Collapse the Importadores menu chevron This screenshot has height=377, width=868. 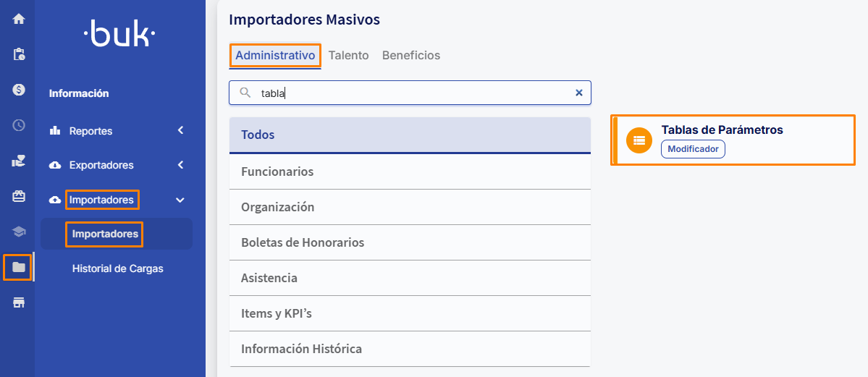coord(180,200)
